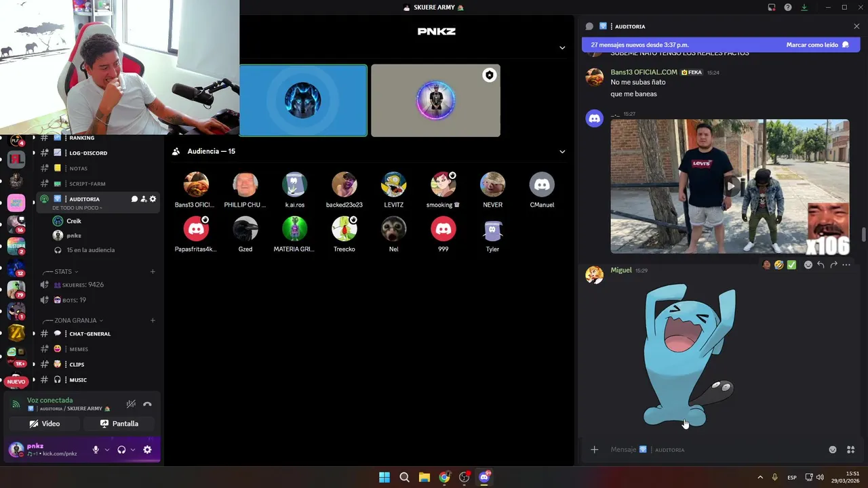Open Discord help question mark icon

[x=788, y=7]
